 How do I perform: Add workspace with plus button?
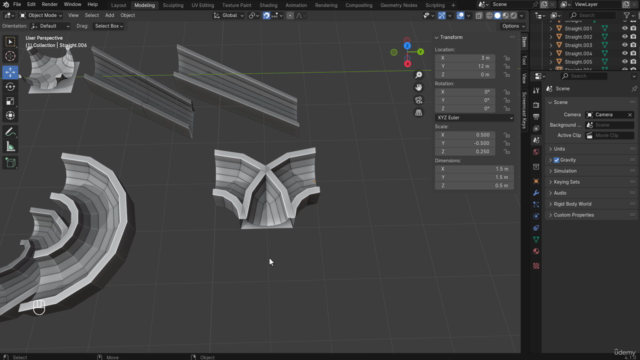tap(453, 5)
